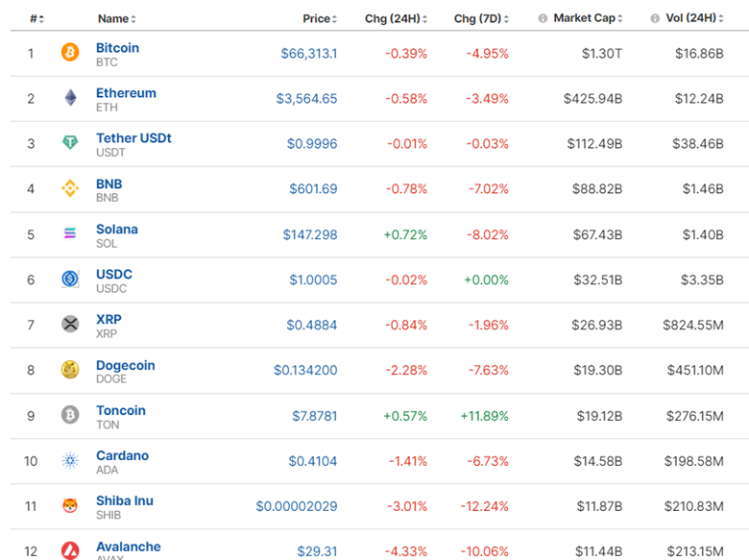749x560 pixels.
Task: Select Dogecoin market cap $19.30B
Action: (x=598, y=370)
